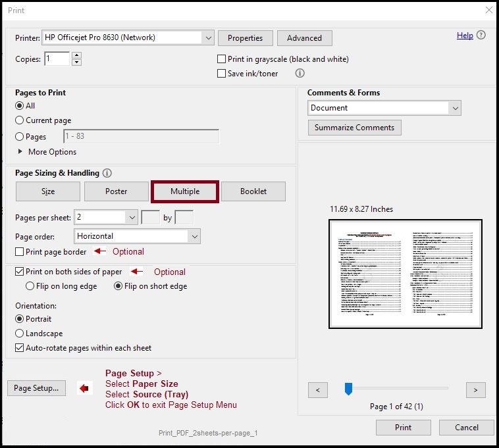This screenshot has width=499, height=448.
Task: Select Portrait orientation
Action: [x=19, y=318]
